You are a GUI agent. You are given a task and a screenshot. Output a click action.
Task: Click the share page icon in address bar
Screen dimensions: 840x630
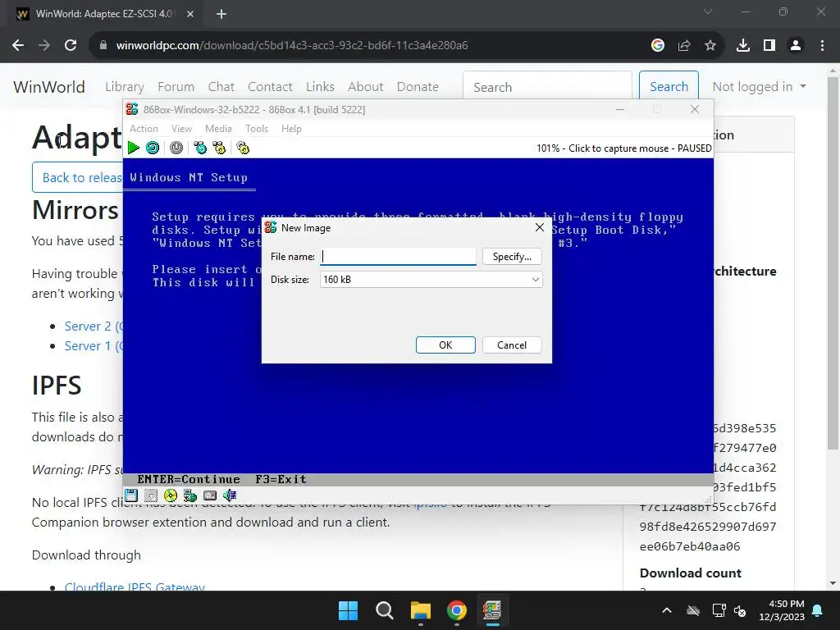coord(684,45)
